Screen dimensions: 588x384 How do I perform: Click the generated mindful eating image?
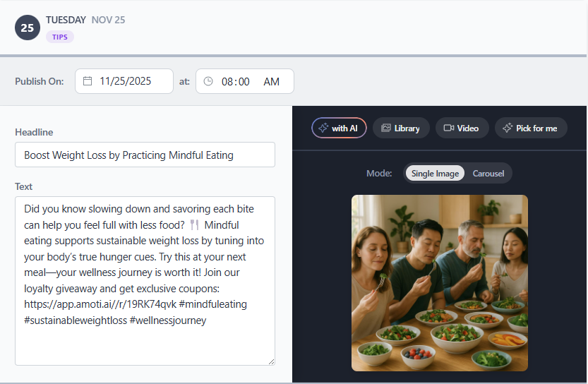[439, 282]
